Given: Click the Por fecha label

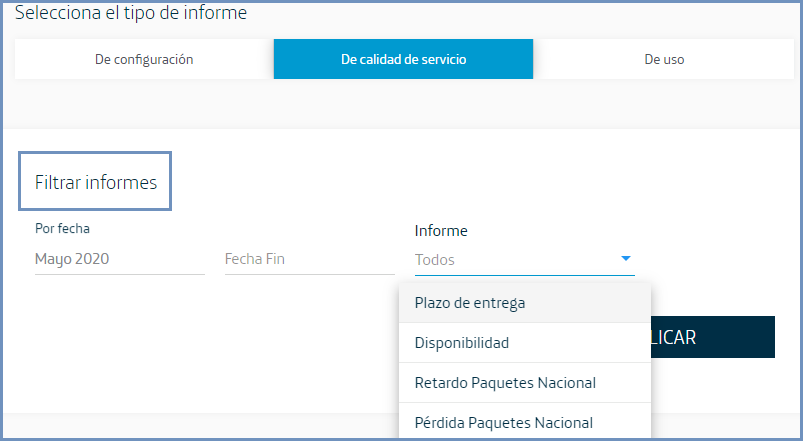Looking at the screenshot, I should click(62, 229).
